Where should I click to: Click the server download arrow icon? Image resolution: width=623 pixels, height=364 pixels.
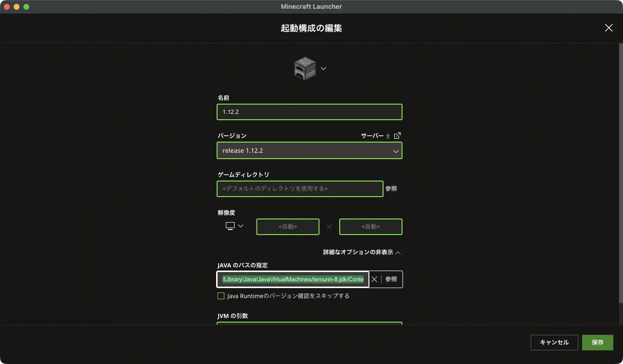pyautogui.click(x=388, y=136)
